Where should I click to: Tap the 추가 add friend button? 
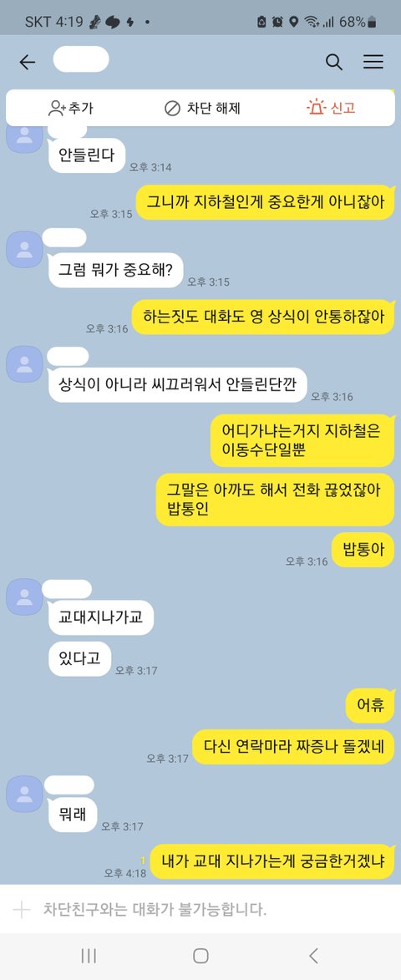point(70,108)
